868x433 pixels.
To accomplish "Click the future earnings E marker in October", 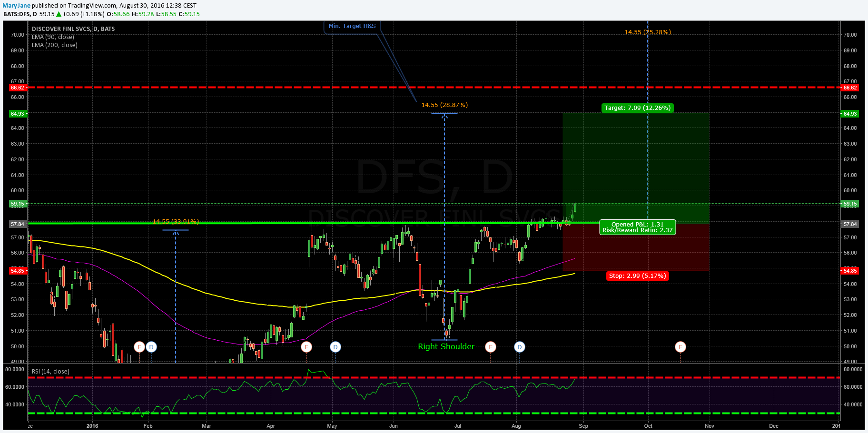I will (681, 347).
